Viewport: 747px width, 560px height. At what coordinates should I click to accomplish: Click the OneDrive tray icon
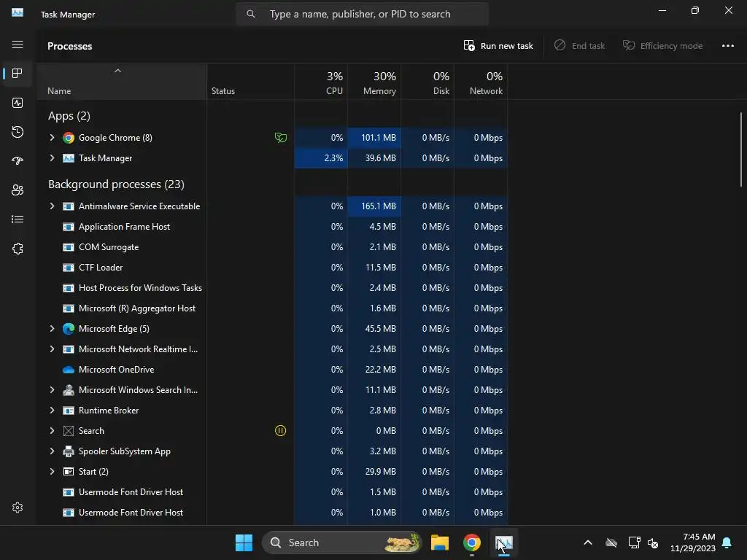pos(611,542)
